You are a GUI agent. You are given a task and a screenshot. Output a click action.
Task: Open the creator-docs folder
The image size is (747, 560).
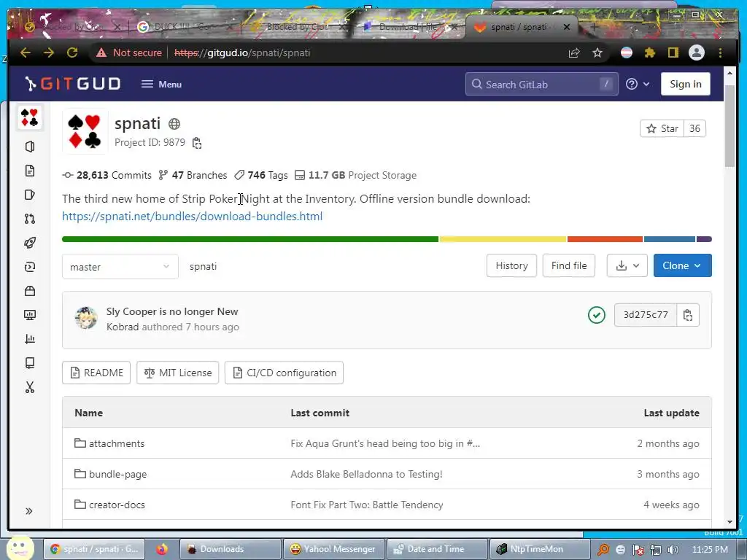pos(117,505)
